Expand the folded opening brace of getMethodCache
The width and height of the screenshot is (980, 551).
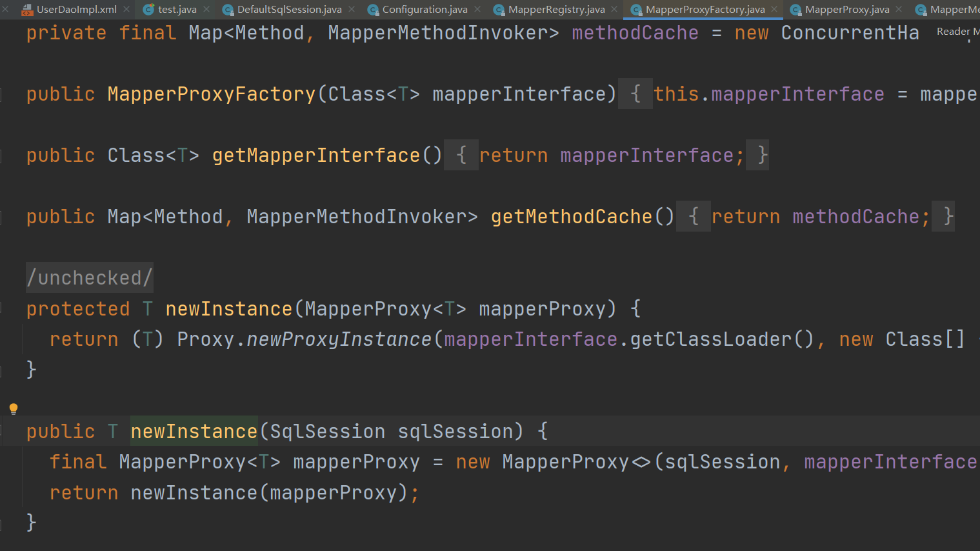[x=694, y=217]
